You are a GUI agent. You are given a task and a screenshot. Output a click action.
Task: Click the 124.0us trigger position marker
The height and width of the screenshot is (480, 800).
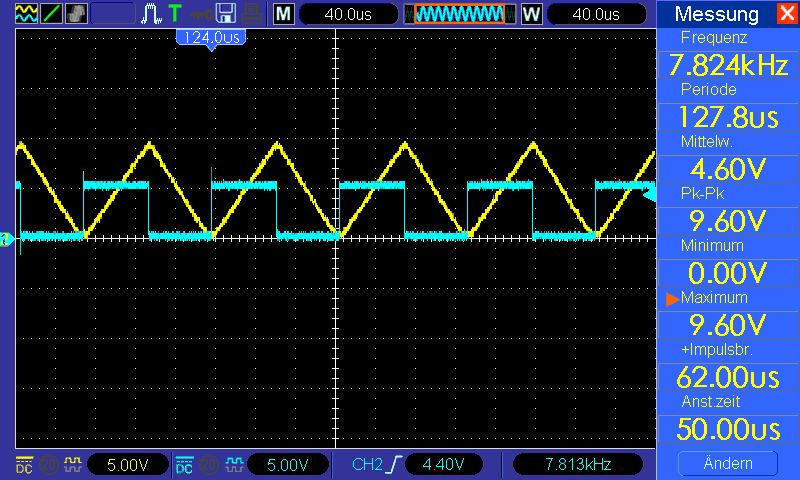tap(211, 39)
